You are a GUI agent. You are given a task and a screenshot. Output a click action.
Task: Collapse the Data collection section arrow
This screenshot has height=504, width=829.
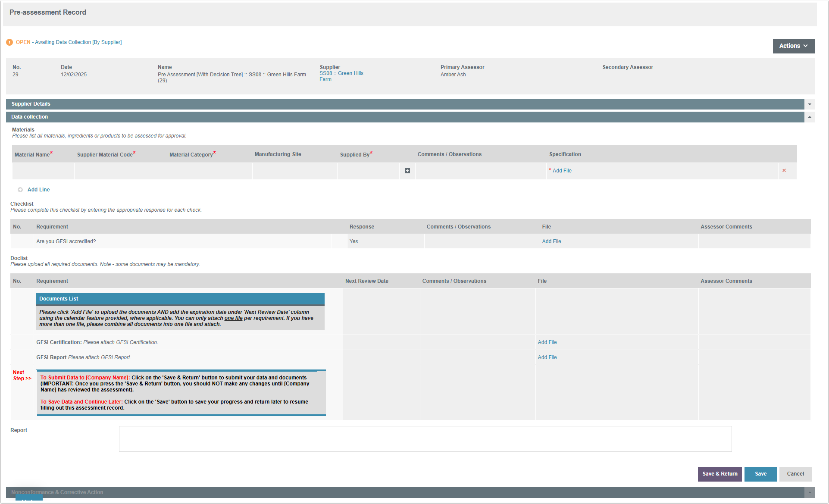[x=810, y=117]
